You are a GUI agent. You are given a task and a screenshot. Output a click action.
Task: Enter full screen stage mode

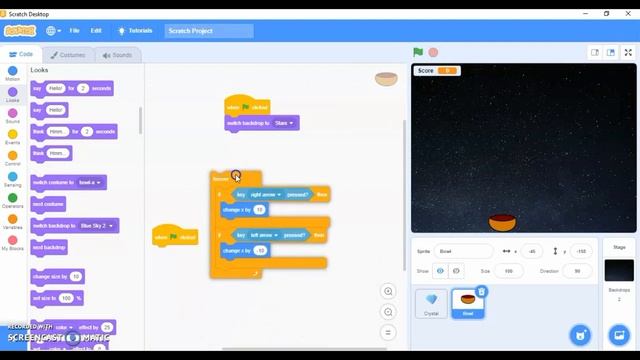[628, 53]
